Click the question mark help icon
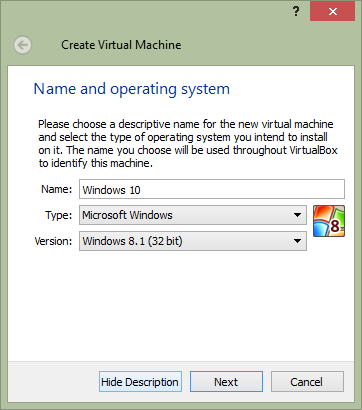This screenshot has height=410, width=362. (296, 12)
